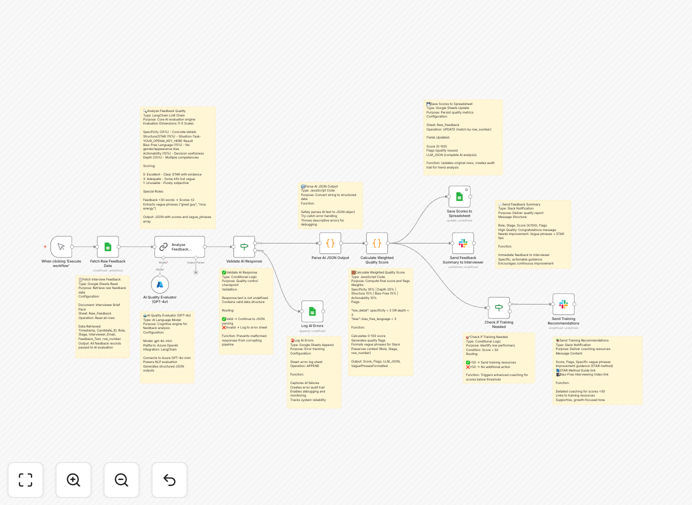Zoom in on the canvas
The height and width of the screenshot is (505, 692).
pyautogui.click(x=73, y=480)
